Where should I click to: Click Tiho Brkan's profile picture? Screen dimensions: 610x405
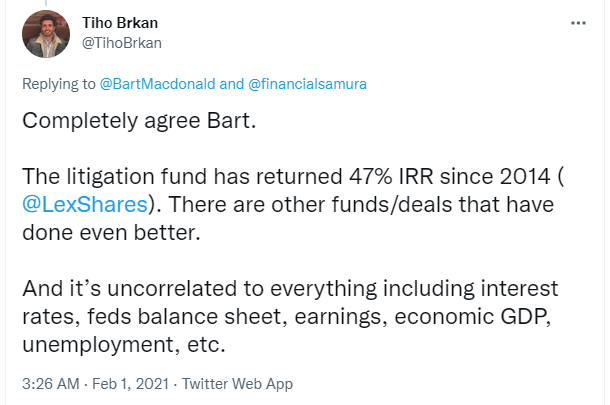[45, 34]
